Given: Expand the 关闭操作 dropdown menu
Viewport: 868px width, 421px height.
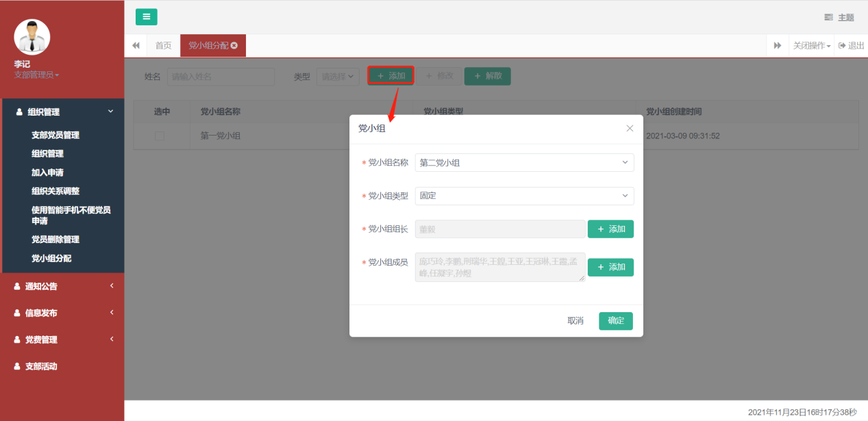Looking at the screenshot, I should point(812,46).
